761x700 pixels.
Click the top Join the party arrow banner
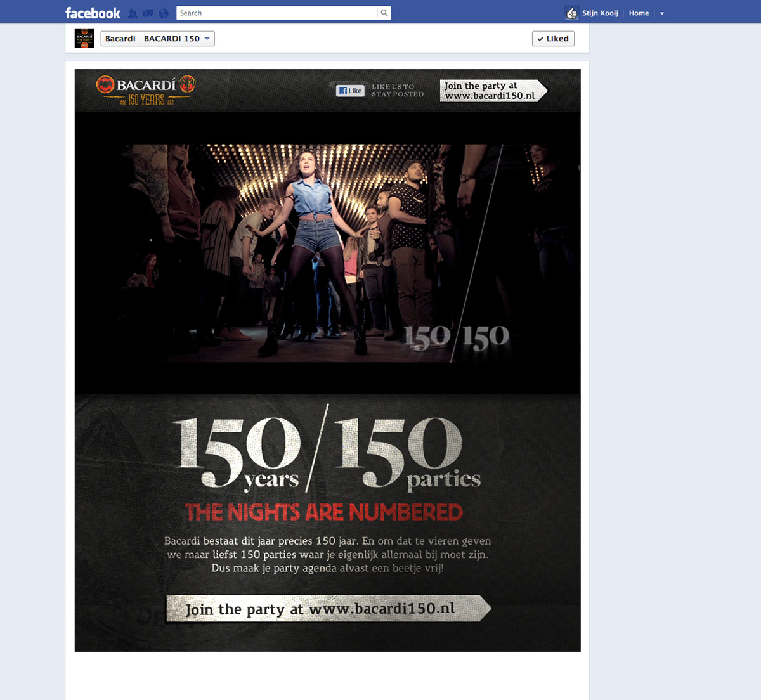pos(493,91)
